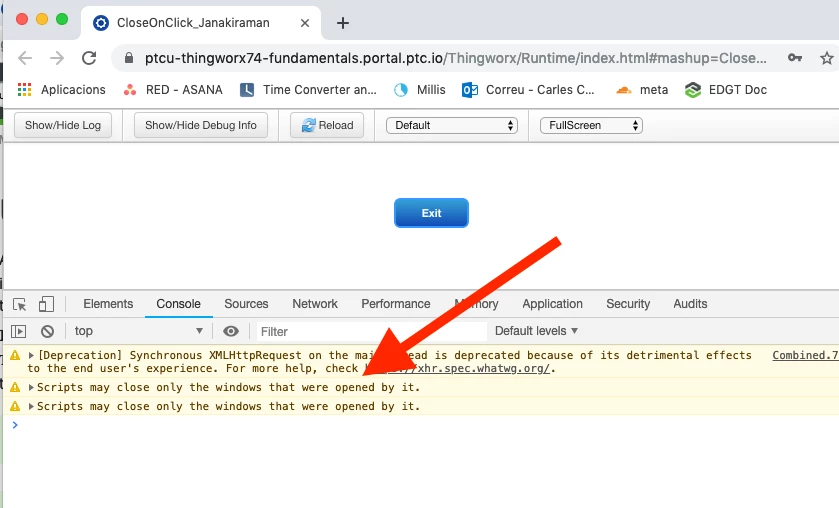Toggle the device toolbar icon in DevTools
Image resolution: width=839 pixels, height=508 pixels.
point(46,304)
